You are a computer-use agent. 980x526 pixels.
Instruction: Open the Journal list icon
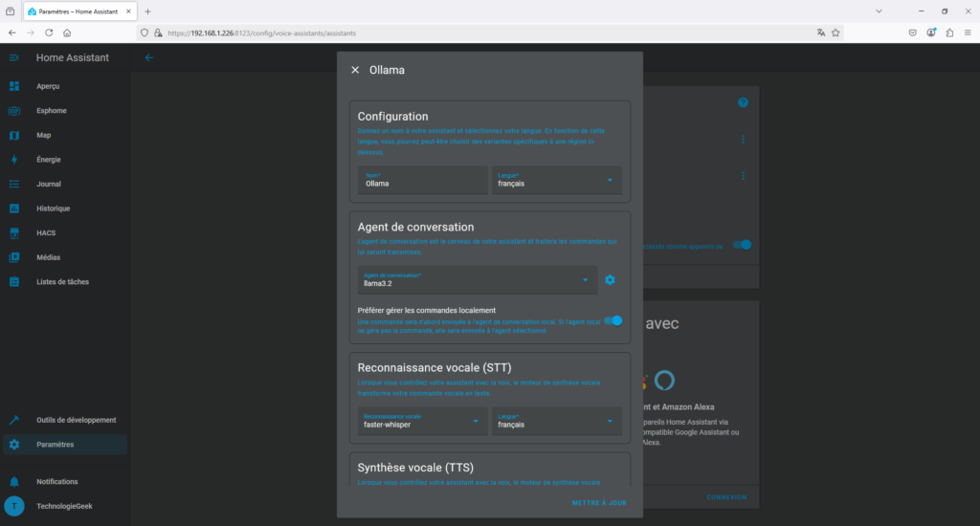[x=14, y=184]
